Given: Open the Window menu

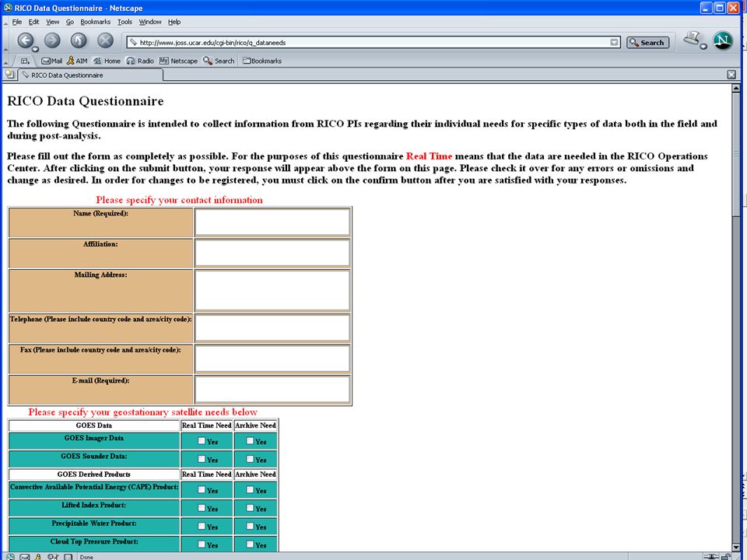Looking at the screenshot, I should click(x=150, y=22).
